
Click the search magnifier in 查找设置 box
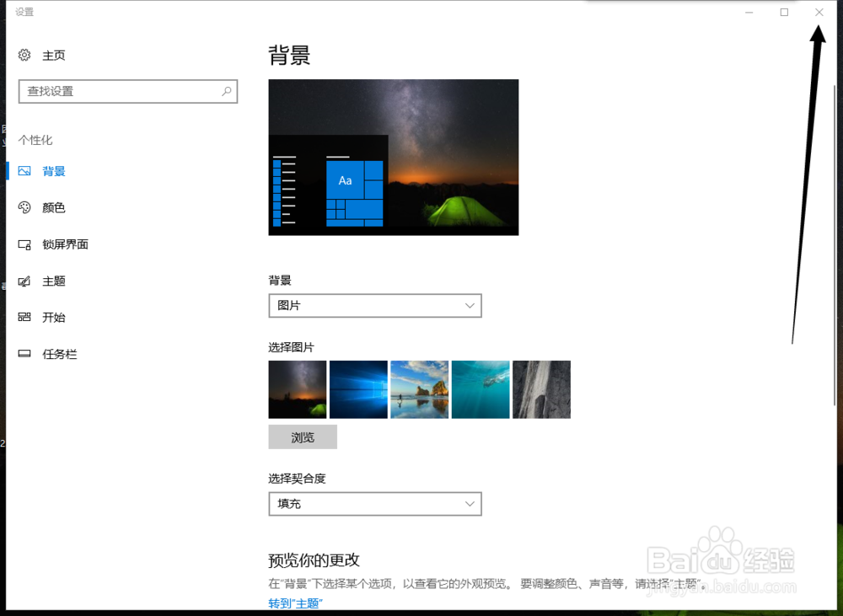click(x=226, y=91)
